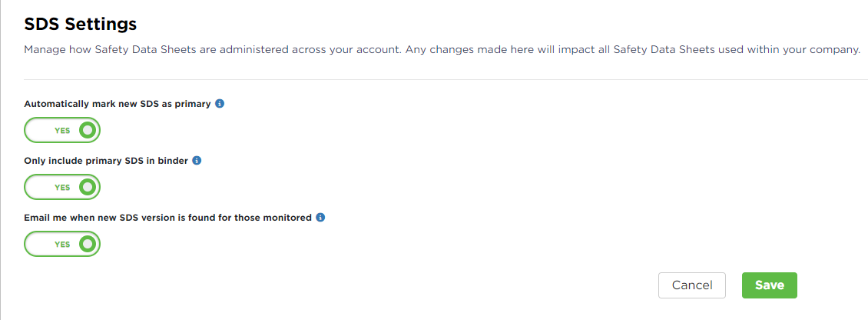Viewport: 868px width, 320px height.
Task: Click the circular knob of the binder toggle
Action: [88, 188]
